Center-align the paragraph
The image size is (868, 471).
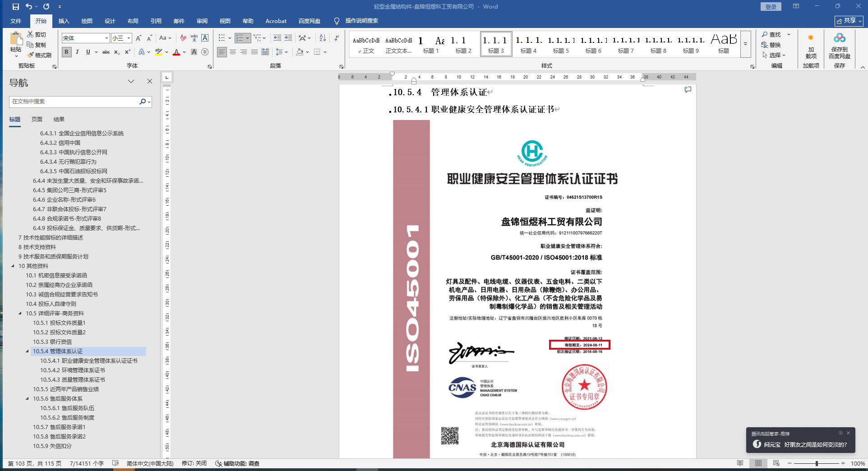tap(233, 52)
